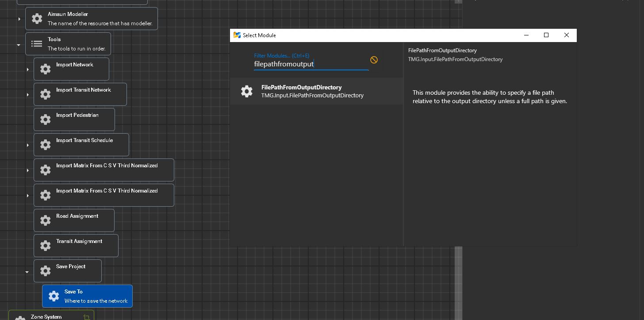Select the Save Project module node

[71, 270]
